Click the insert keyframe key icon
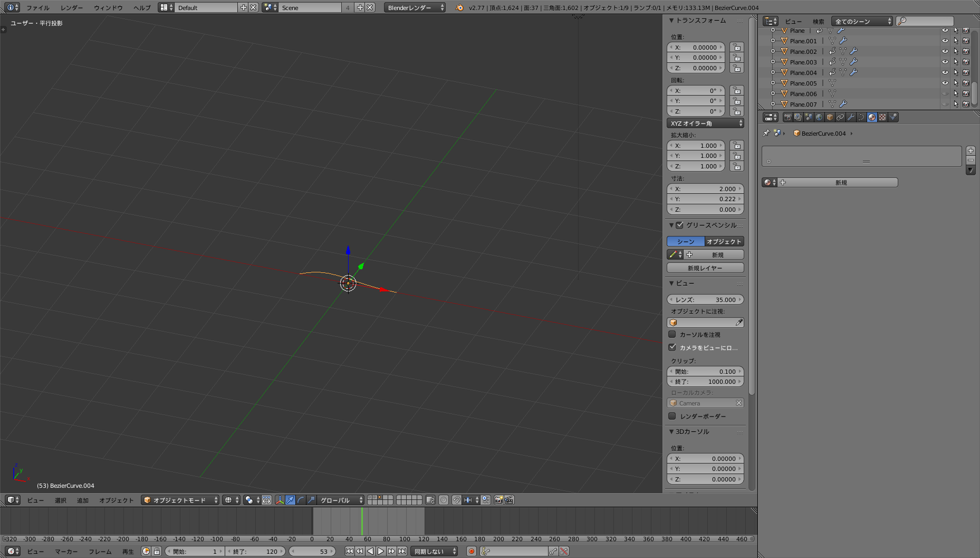This screenshot has width=980, height=558. (x=553, y=551)
